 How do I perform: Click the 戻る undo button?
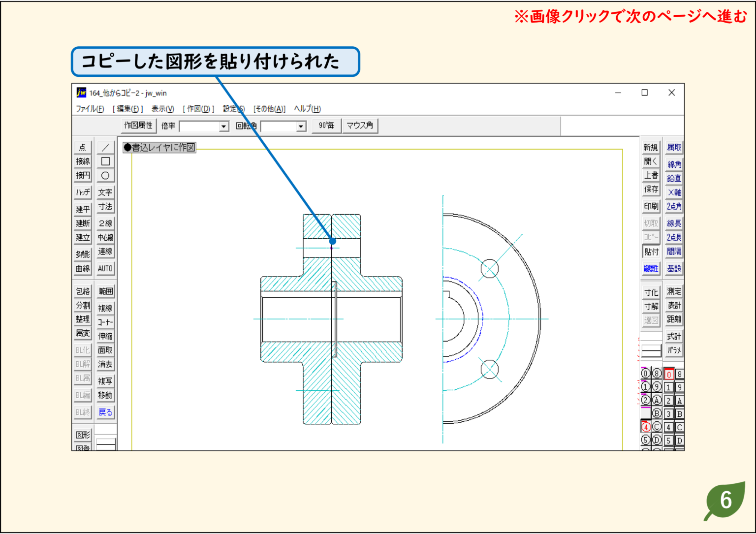click(105, 412)
